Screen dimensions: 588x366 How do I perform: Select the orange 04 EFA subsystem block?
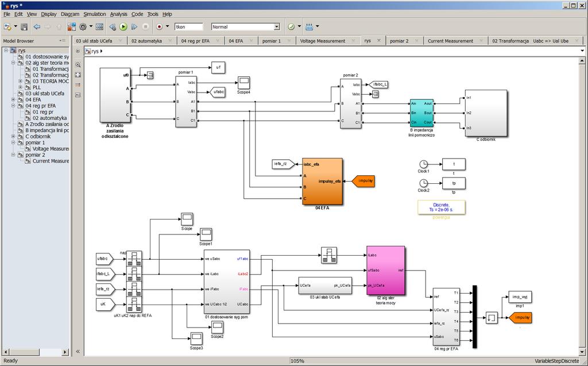(323, 182)
